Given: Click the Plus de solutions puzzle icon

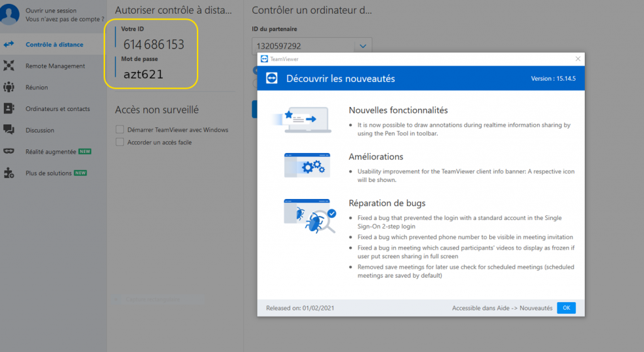Looking at the screenshot, I should (x=9, y=173).
